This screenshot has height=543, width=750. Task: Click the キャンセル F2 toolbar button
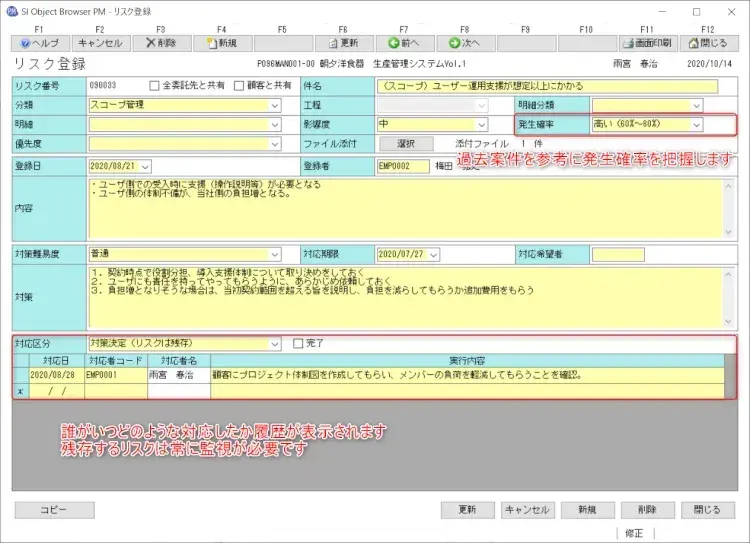(x=100, y=43)
